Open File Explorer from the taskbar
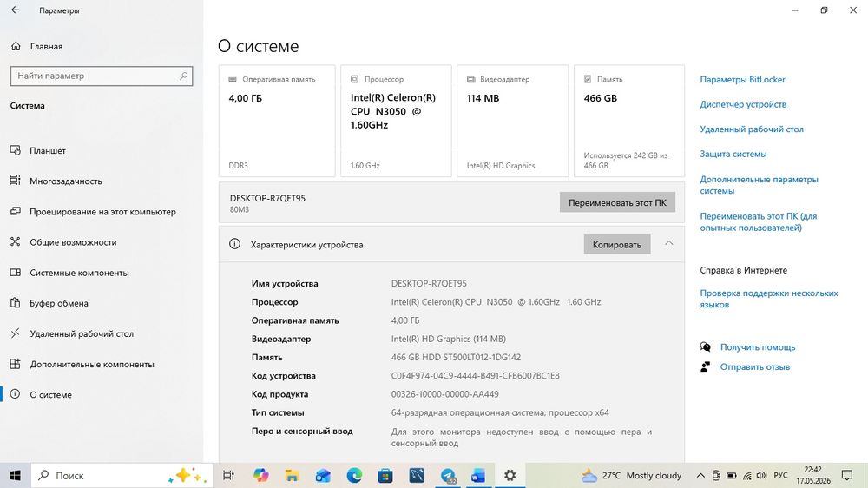Image resolution: width=868 pixels, height=488 pixels. pyautogui.click(x=292, y=475)
